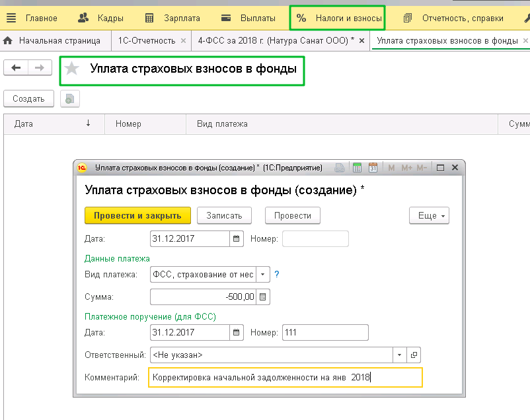Click the document Номер field

(x=315, y=239)
